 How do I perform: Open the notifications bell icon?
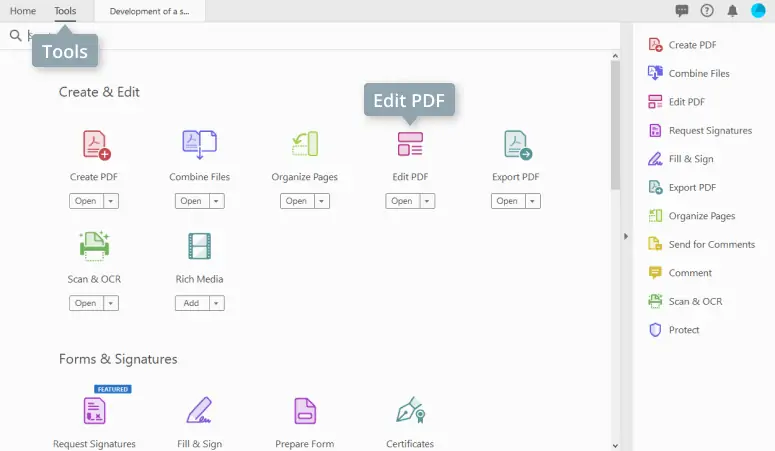click(x=732, y=11)
